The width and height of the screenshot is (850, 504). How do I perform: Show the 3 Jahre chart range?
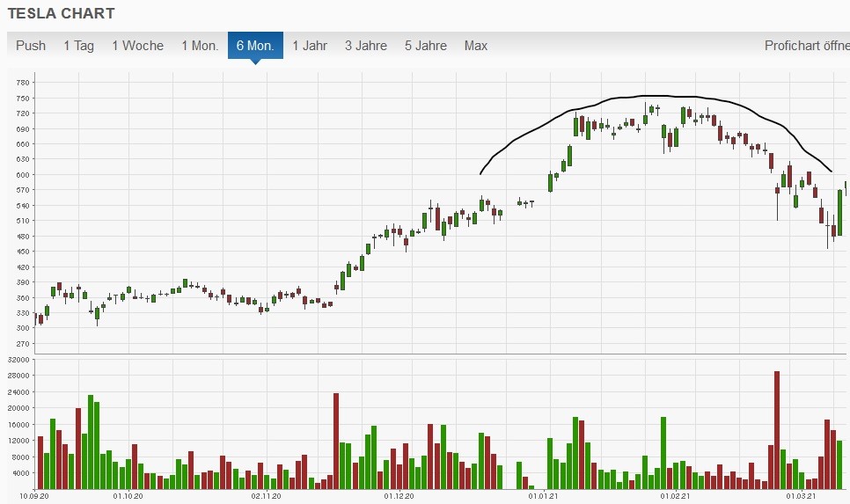pyautogui.click(x=366, y=46)
